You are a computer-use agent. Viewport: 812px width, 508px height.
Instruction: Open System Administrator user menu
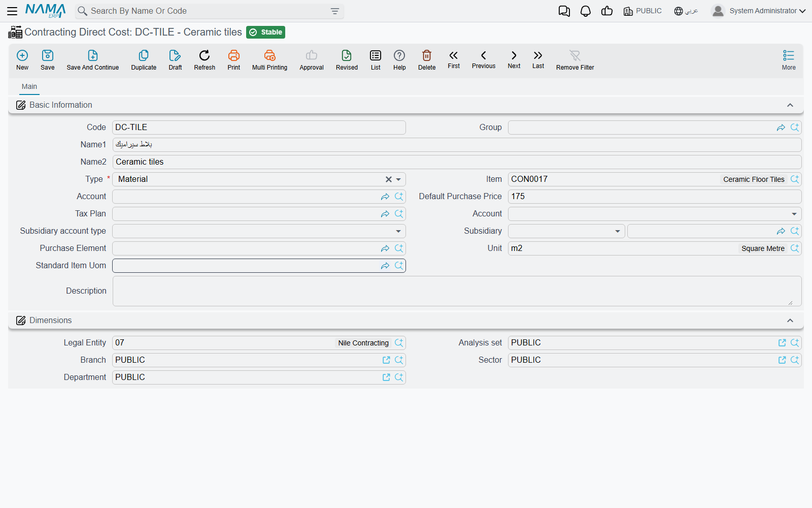coord(759,11)
